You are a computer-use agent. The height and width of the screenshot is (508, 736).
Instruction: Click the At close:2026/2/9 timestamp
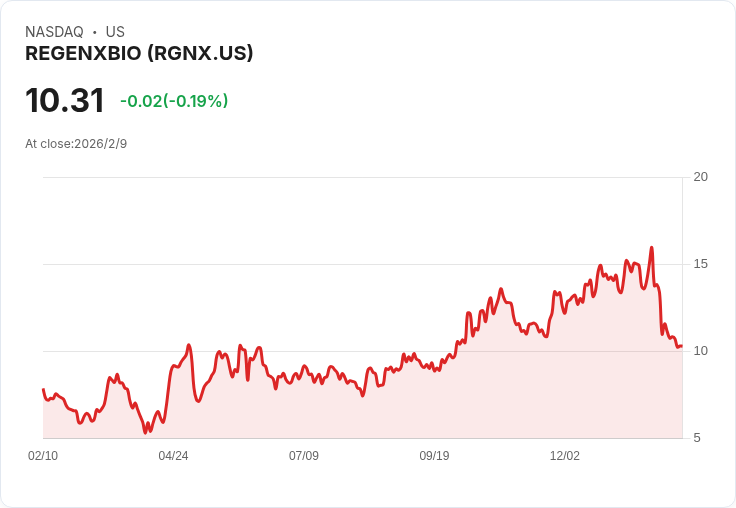(76, 144)
